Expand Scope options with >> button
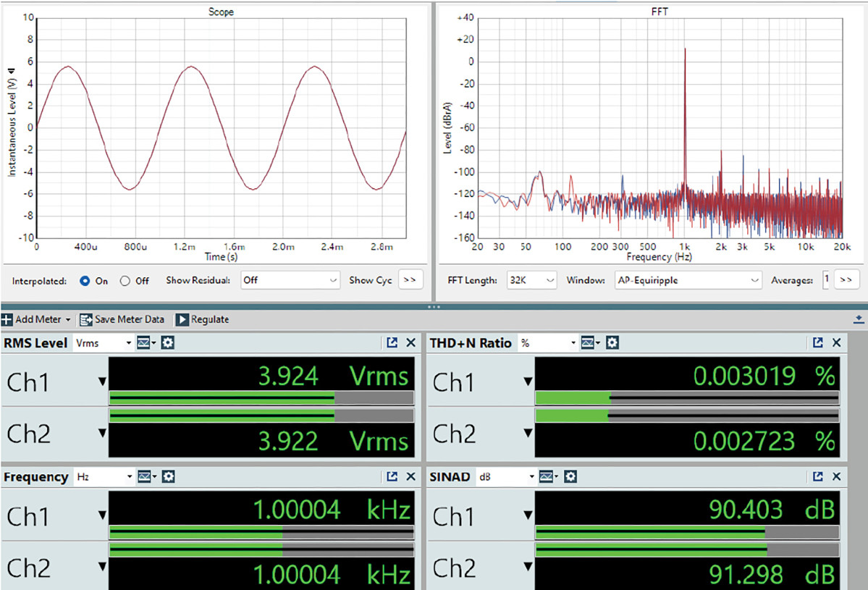This screenshot has width=868, height=590. tap(410, 279)
